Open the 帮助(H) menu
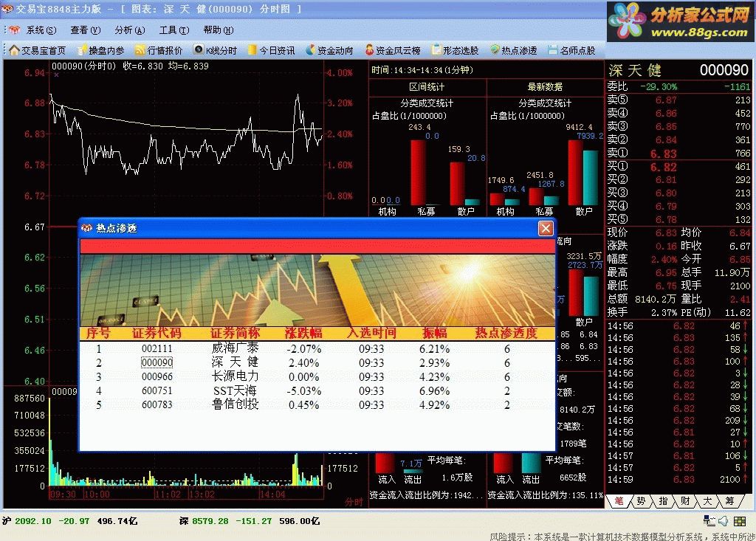The width and height of the screenshot is (756, 541). [218, 30]
